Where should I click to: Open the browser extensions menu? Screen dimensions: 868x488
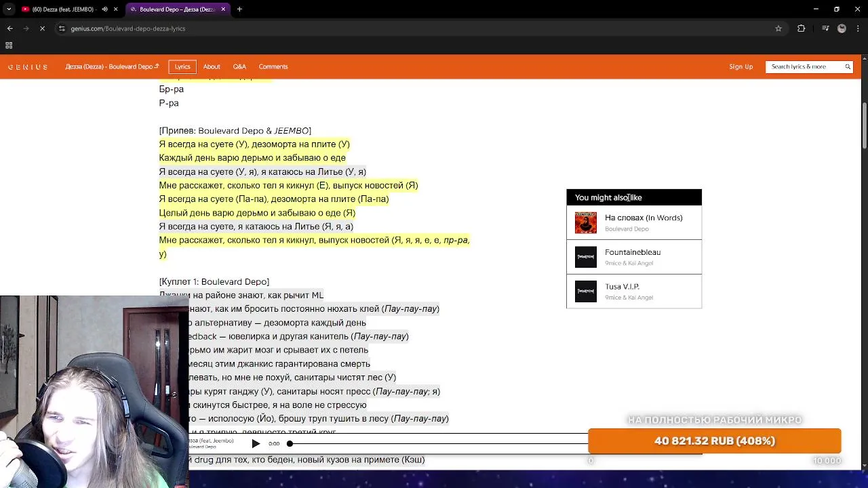802,28
